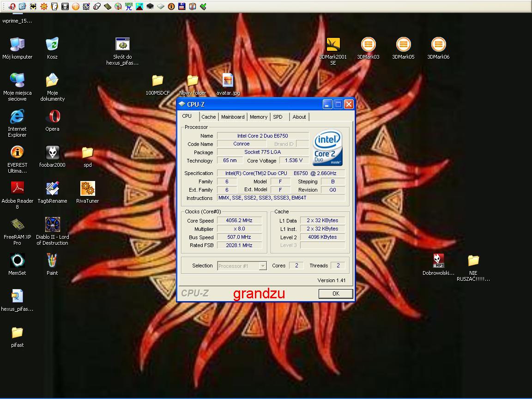This screenshot has width=532, height=399.
Task: Launch Opera from the top quick-launch toolbar
Action: [12, 6]
